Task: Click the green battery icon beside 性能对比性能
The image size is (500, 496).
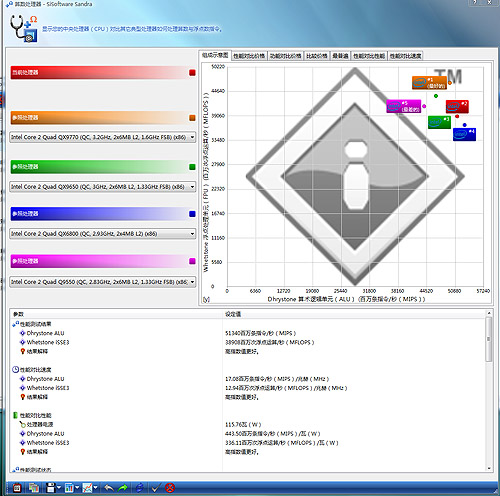Action: (15, 415)
